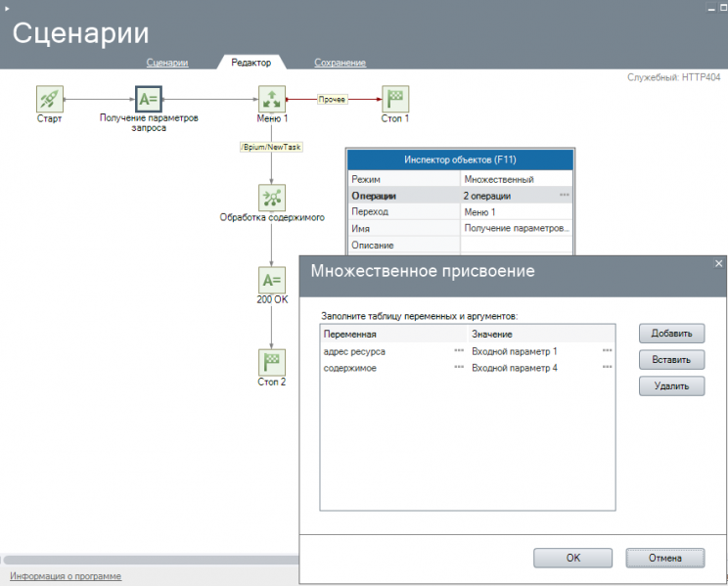Click the Удалить button

(671, 385)
